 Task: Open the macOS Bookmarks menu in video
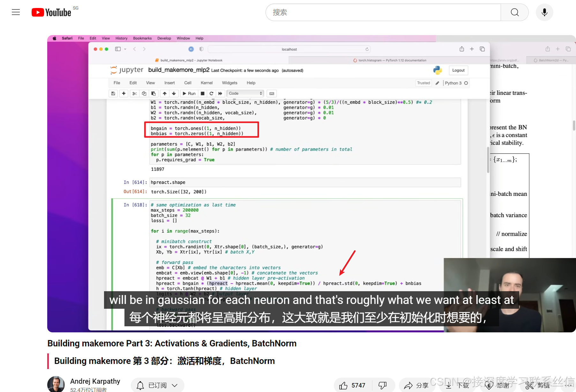142,38
